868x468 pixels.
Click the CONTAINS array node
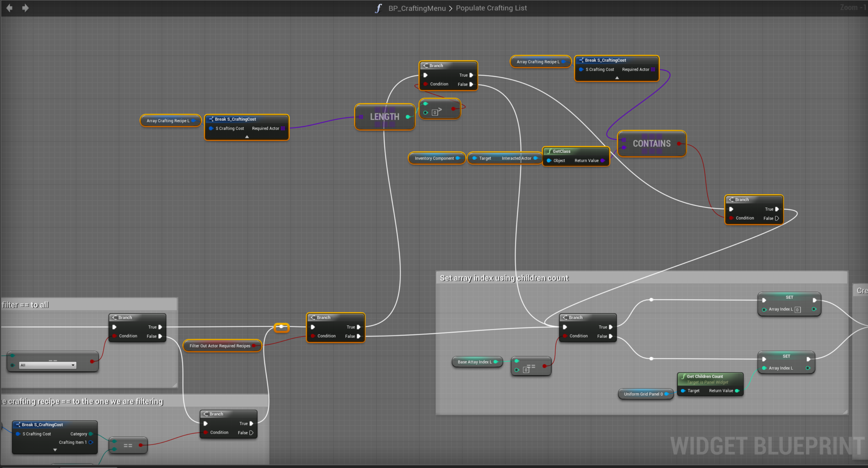click(651, 144)
